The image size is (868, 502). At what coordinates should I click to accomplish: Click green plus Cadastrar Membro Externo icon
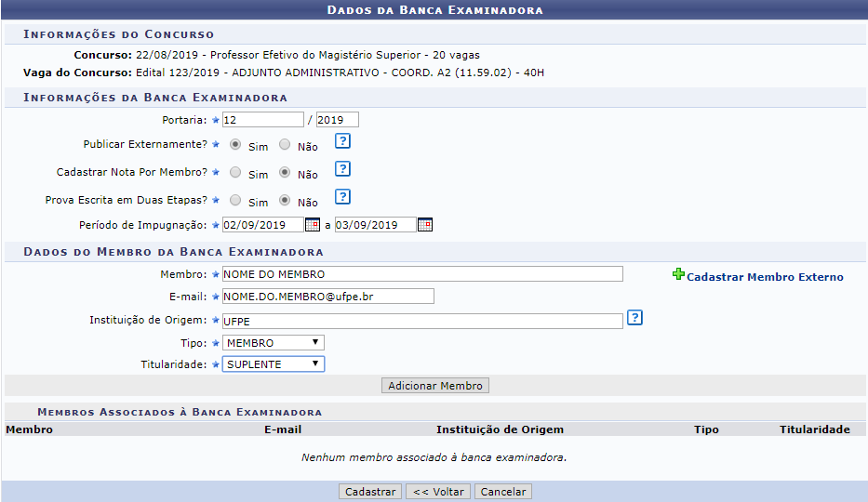678,275
